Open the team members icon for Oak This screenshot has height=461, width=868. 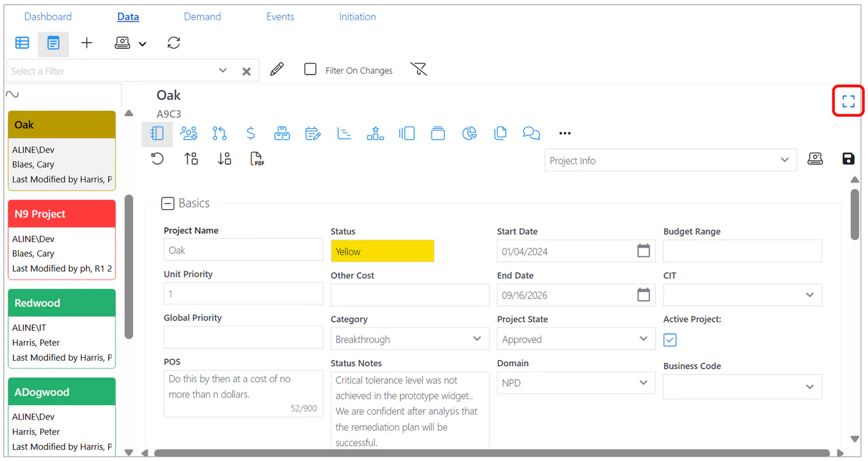click(x=189, y=133)
